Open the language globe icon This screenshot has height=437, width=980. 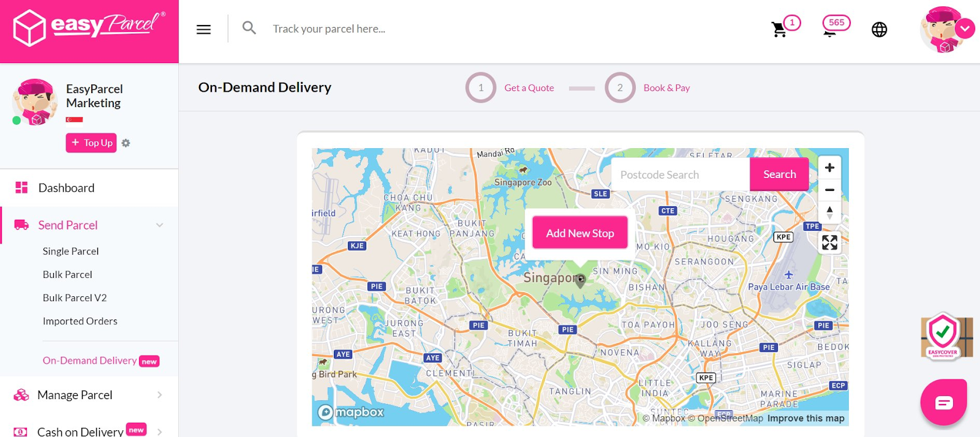tap(879, 29)
